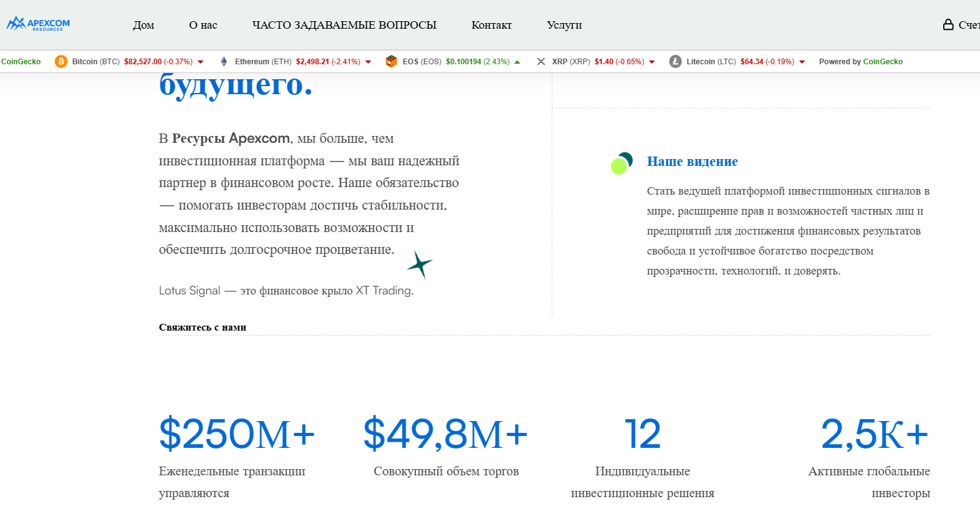Expand the Ethereum price change arrow

point(368,62)
